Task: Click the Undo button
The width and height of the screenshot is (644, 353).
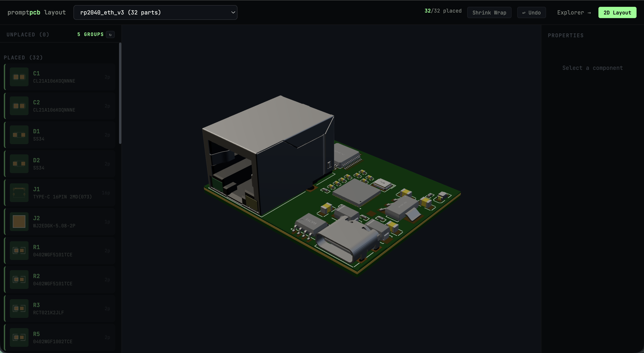Action: pos(532,13)
